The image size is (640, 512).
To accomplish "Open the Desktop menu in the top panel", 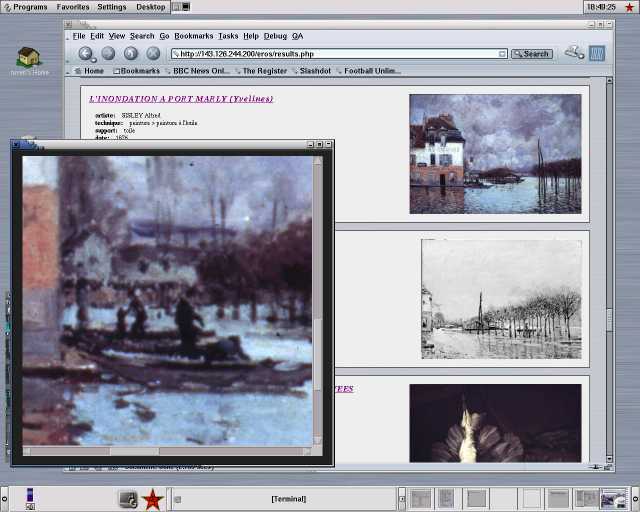I will 151,7.
